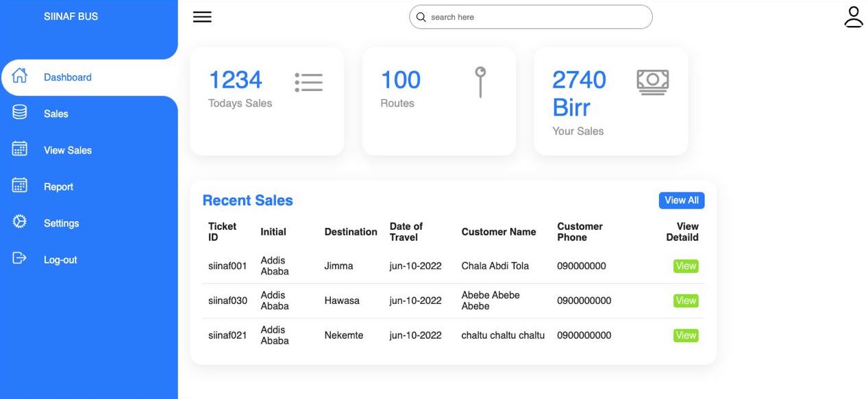The width and height of the screenshot is (868, 399).
Task: Select the home icon beside Dashboard
Action: (x=18, y=76)
